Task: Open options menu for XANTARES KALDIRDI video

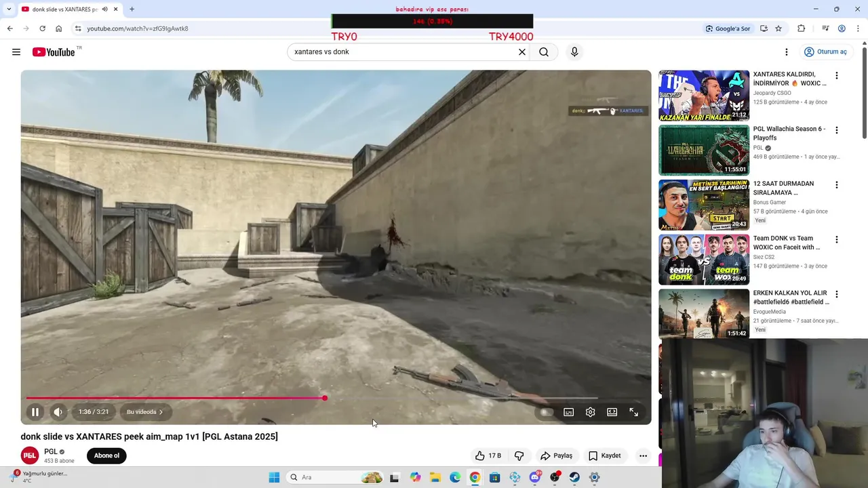Action: [837, 76]
